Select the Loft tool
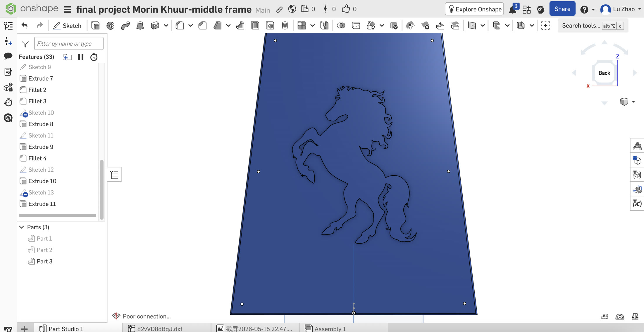 coord(140,25)
